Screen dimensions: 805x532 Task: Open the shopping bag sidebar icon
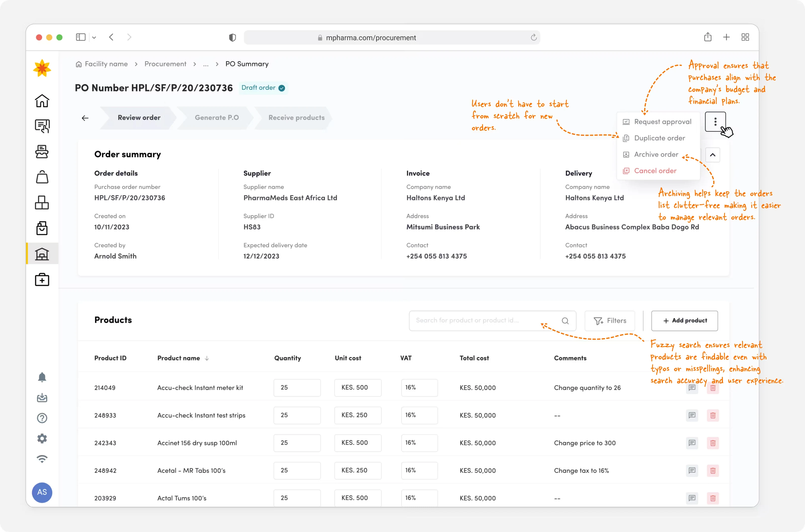tap(42, 177)
